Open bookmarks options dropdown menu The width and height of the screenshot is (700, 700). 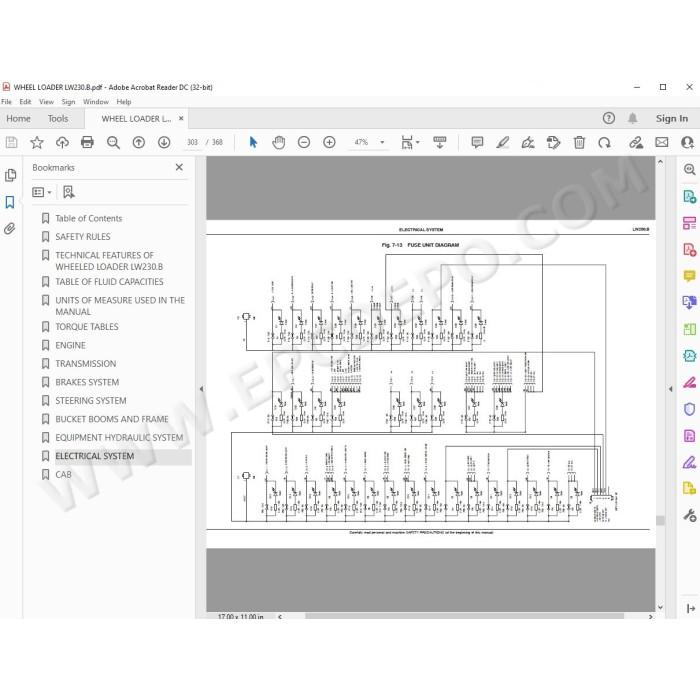tap(42, 192)
